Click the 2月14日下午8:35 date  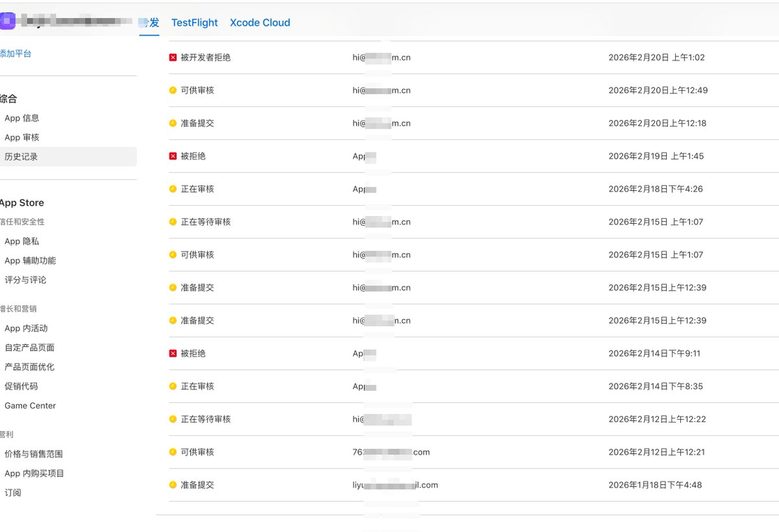656,386
